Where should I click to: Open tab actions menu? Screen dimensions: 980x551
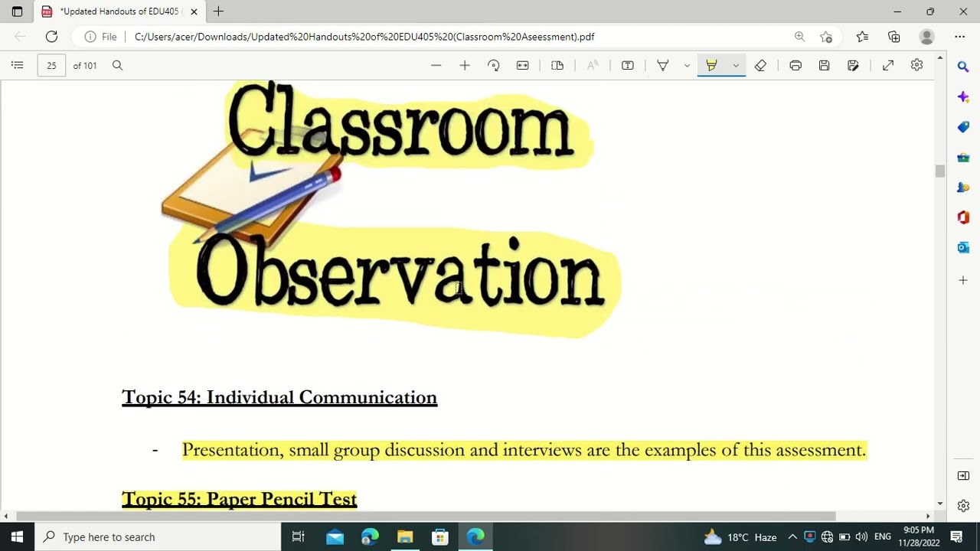coord(17,11)
